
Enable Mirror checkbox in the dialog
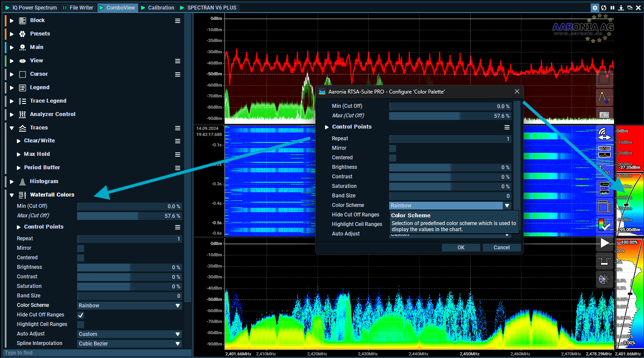pyautogui.click(x=393, y=148)
